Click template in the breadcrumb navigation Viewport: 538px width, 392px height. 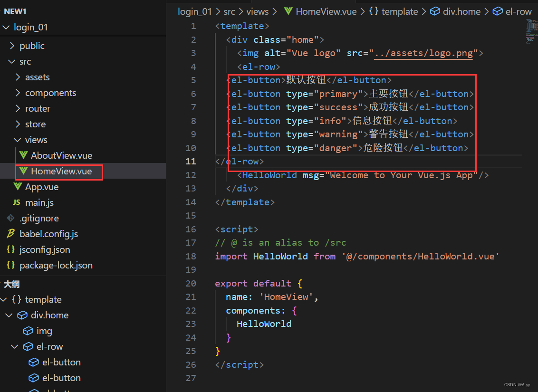pyautogui.click(x=399, y=11)
